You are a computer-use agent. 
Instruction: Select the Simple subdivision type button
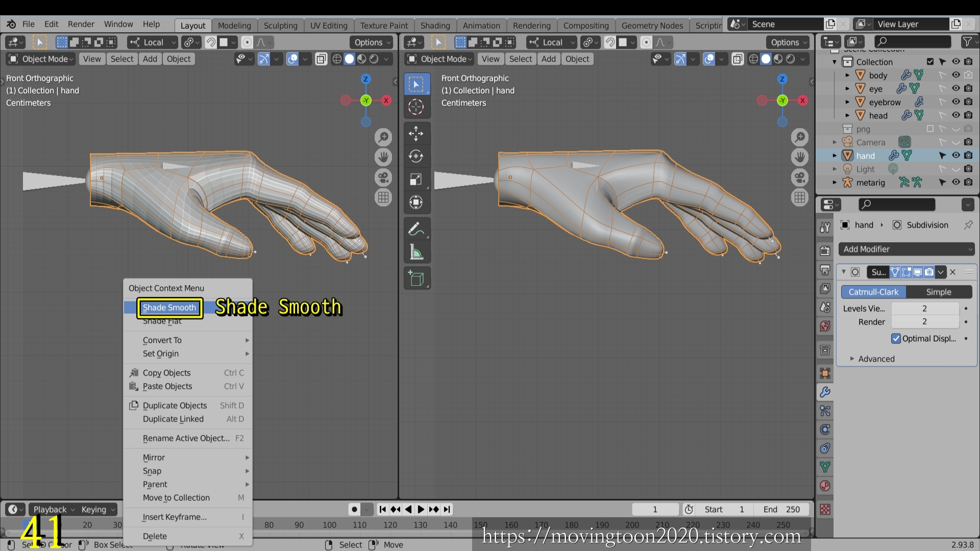point(938,292)
